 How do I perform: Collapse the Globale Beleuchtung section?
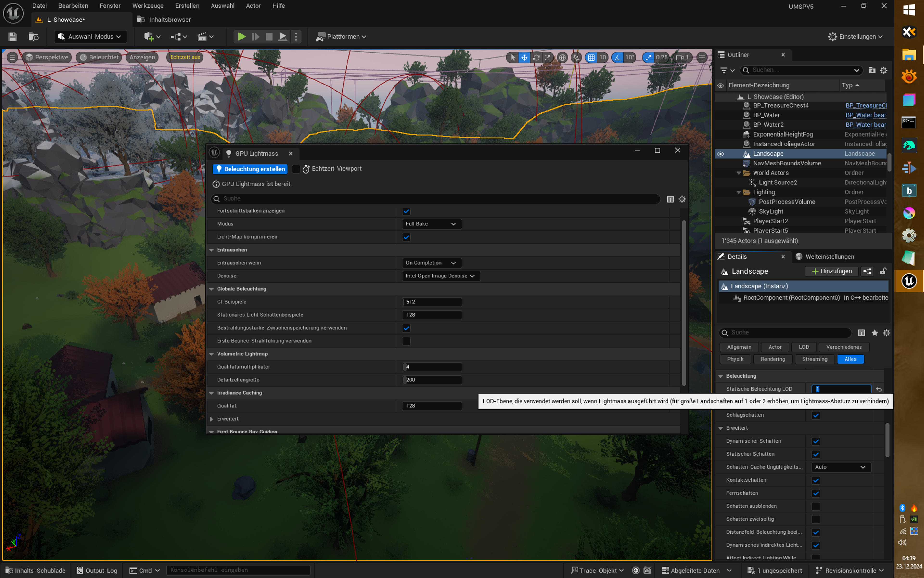coord(212,289)
